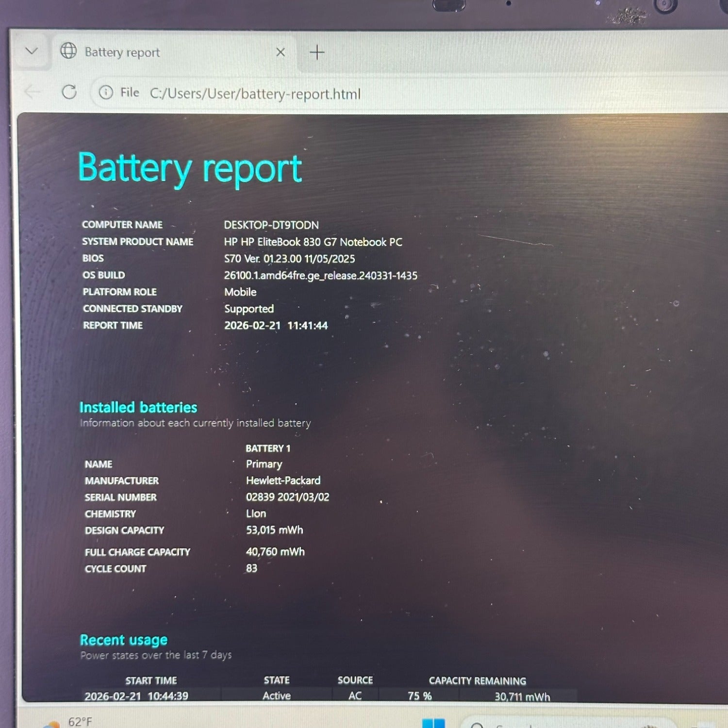
Task: Open the tab list chevron dropdown
Action: click(32, 51)
